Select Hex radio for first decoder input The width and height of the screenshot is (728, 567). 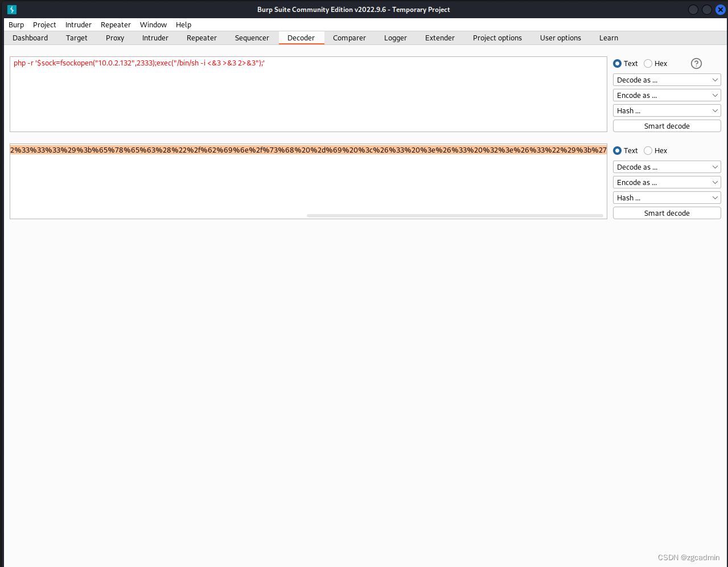[x=648, y=64]
